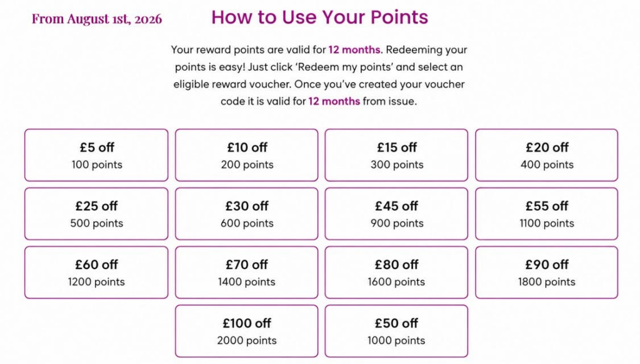Click the How to Use Your Points heading
This screenshot has width=640, height=364.
click(x=319, y=17)
